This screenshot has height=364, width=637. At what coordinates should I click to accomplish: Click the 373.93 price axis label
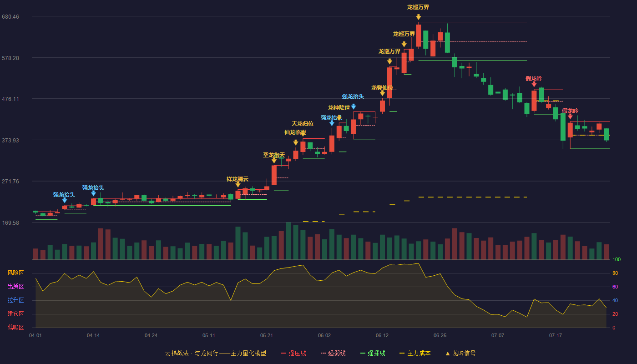click(x=10, y=141)
